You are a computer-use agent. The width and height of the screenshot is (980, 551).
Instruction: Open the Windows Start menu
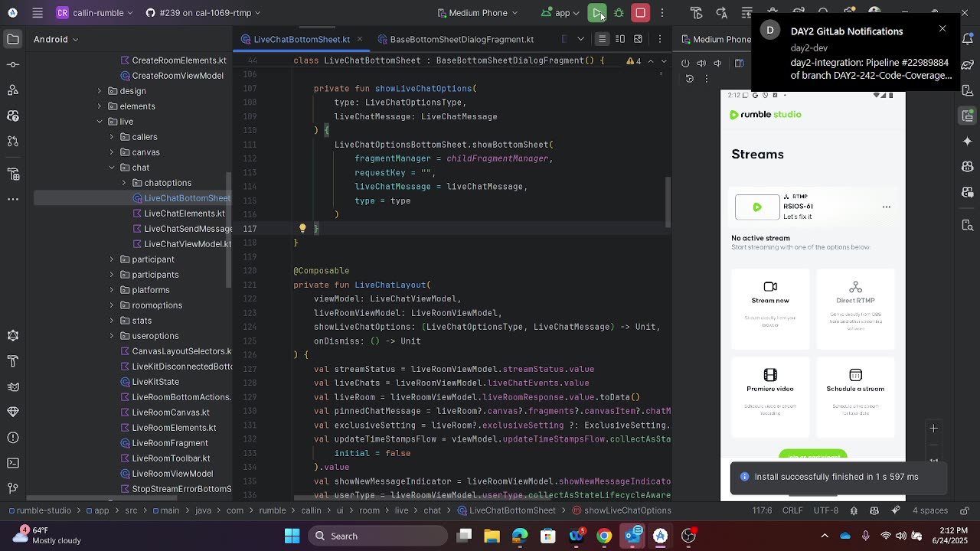292,536
